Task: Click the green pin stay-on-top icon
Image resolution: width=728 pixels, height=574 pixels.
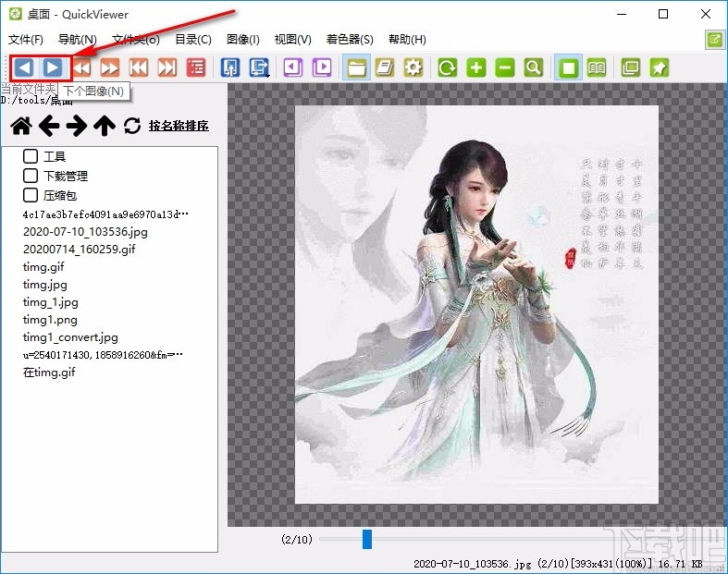Action: pyautogui.click(x=660, y=67)
